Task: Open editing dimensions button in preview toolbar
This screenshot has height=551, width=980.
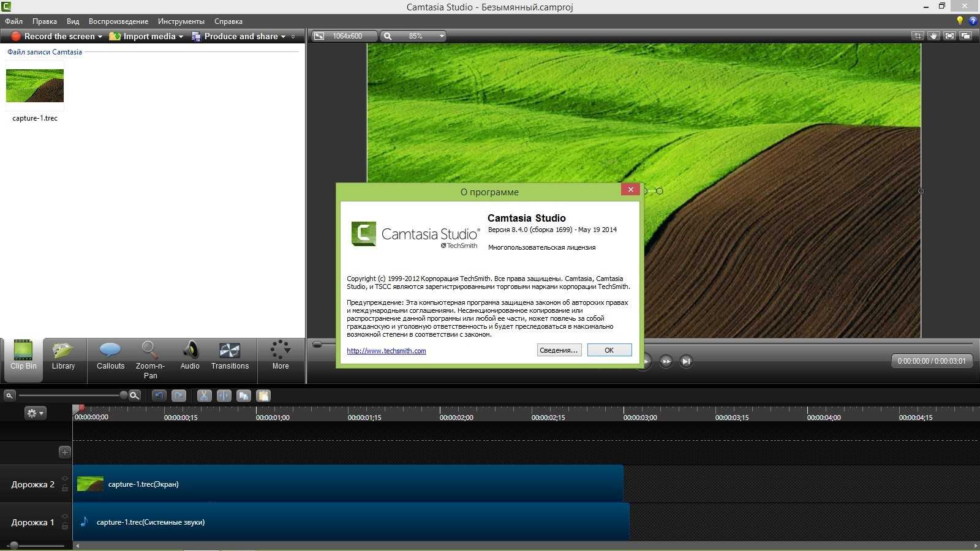Action: [x=319, y=36]
